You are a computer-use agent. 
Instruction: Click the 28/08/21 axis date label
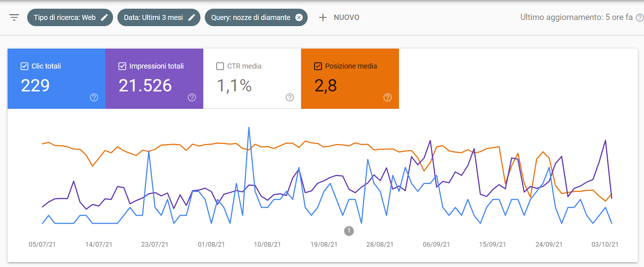tap(380, 245)
